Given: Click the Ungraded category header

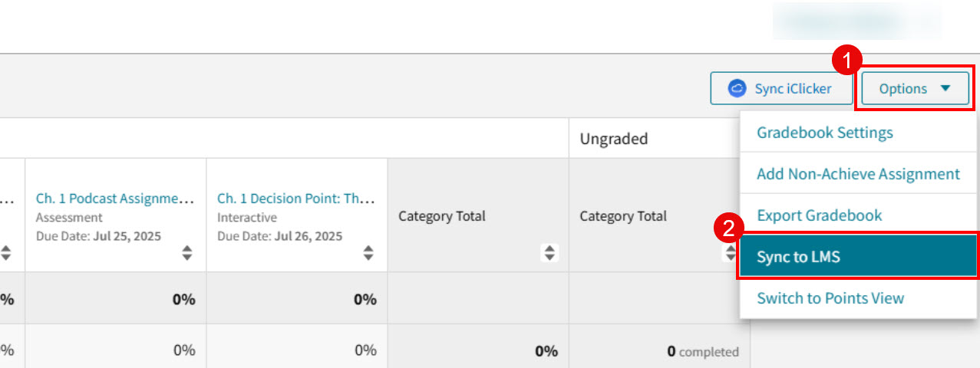Looking at the screenshot, I should pyautogui.click(x=613, y=139).
